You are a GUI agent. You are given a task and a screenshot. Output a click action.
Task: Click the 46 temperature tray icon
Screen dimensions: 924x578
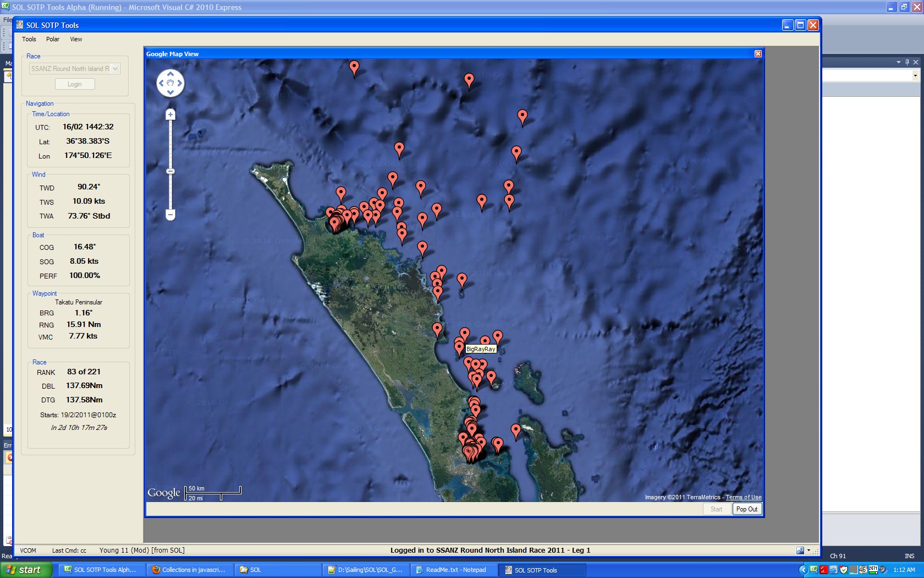[x=863, y=570]
